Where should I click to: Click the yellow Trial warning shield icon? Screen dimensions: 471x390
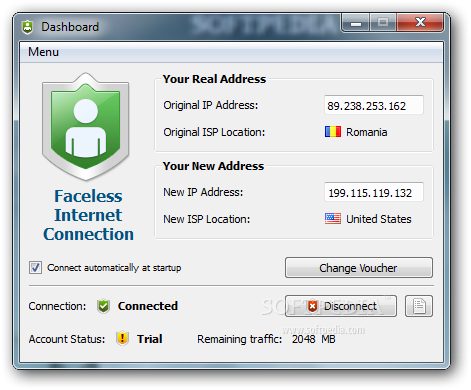122,338
